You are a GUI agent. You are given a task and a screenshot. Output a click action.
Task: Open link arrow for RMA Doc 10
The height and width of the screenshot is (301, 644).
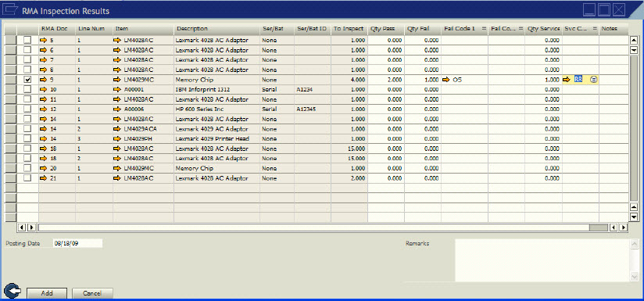coord(44,90)
